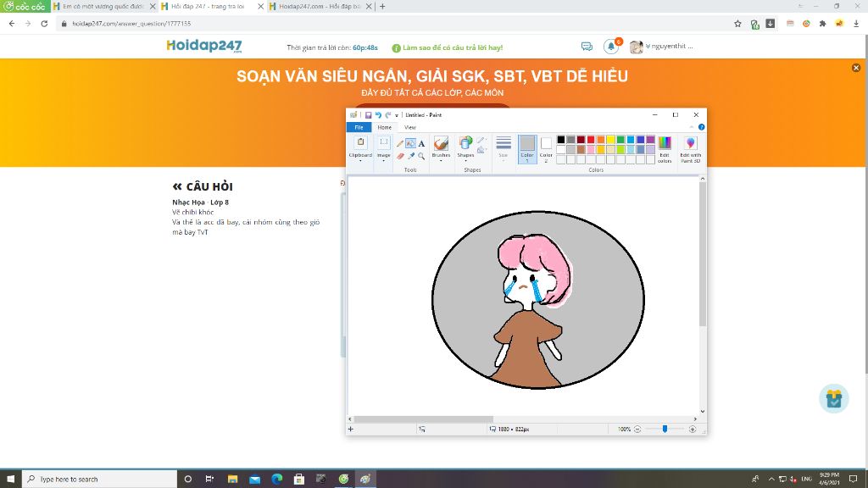This screenshot has height=488, width=868.
Task: Open Customize Quick Access Toolbar arrow
Action: tap(397, 115)
